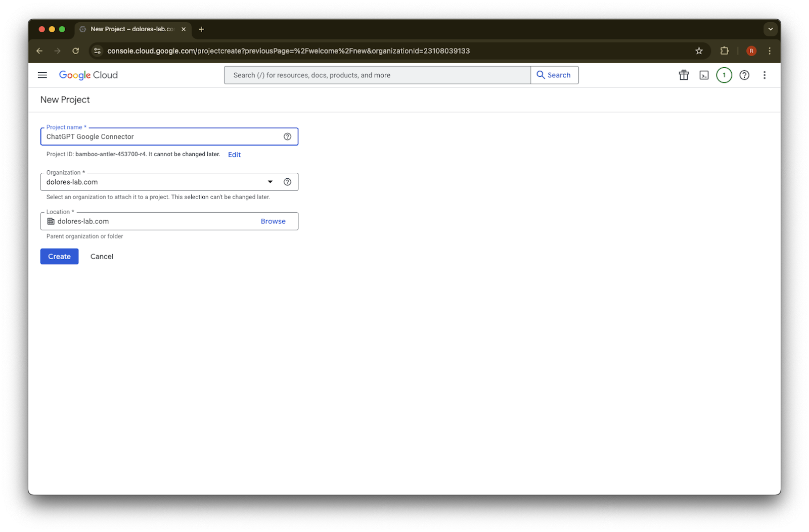The image size is (809, 532).
Task: Close the New Project browser tab
Action: pos(184,29)
